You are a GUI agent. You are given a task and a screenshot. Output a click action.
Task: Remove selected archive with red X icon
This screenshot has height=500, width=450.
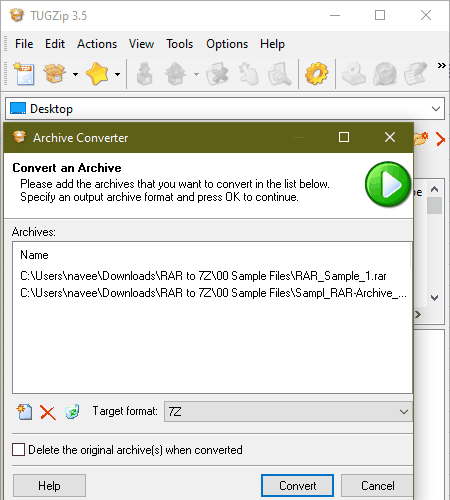48,412
